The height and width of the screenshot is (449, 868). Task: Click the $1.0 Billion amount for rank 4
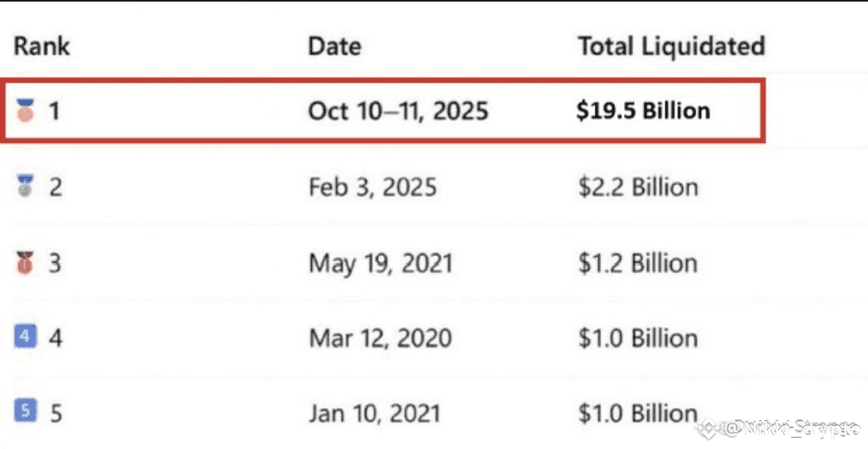pos(637,338)
